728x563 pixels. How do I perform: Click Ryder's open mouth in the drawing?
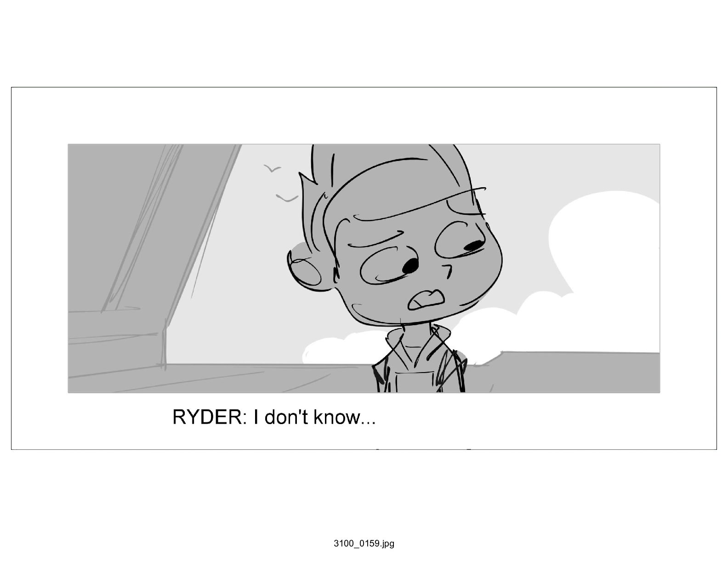click(426, 300)
